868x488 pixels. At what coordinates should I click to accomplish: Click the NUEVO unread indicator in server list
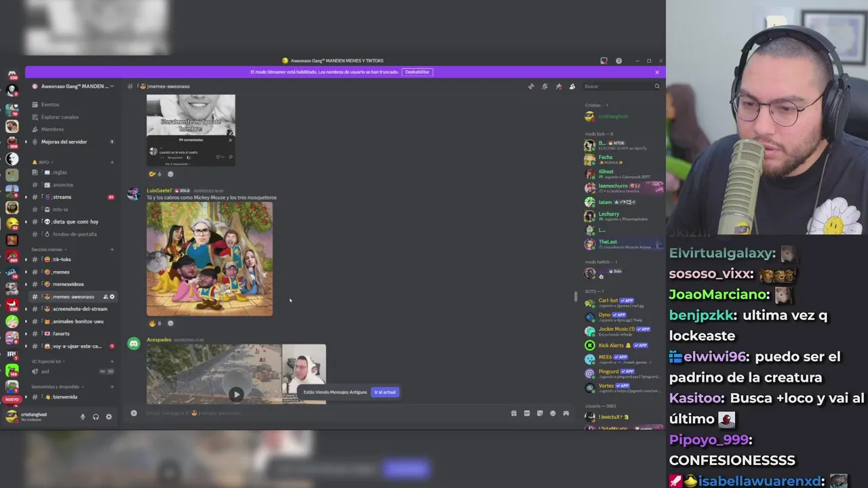(12, 400)
